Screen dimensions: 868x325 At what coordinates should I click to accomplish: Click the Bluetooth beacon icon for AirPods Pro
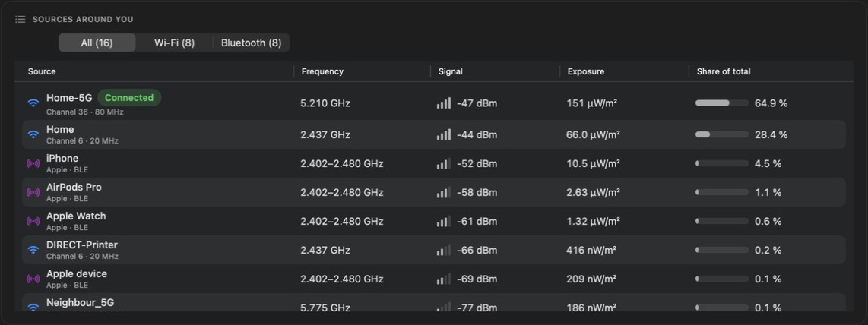pos(33,192)
